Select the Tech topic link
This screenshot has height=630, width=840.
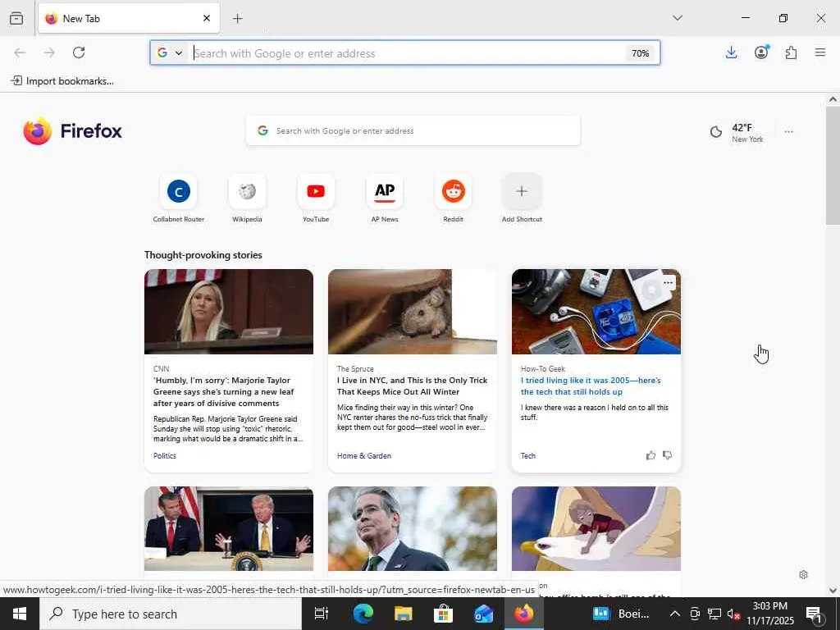click(x=528, y=456)
